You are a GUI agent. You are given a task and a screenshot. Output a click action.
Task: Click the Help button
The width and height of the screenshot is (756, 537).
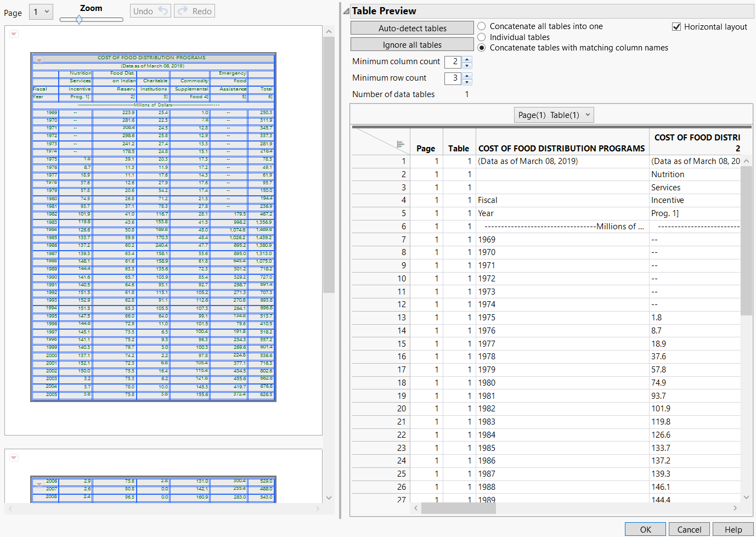733,529
